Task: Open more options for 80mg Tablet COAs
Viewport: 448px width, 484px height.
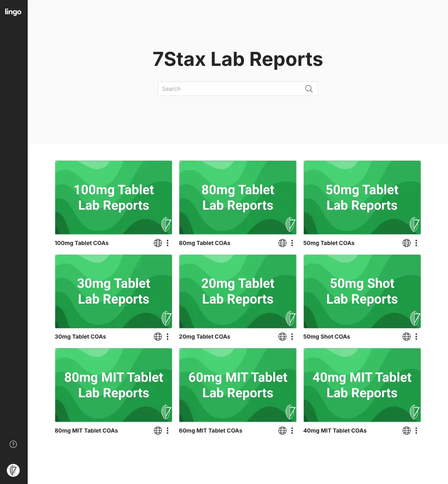Action: coord(292,243)
